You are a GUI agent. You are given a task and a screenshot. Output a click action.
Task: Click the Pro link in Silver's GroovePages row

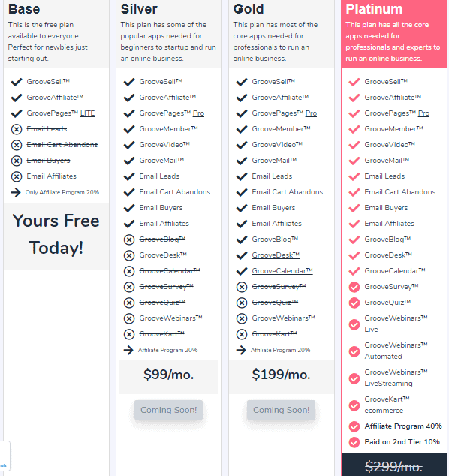tap(198, 113)
